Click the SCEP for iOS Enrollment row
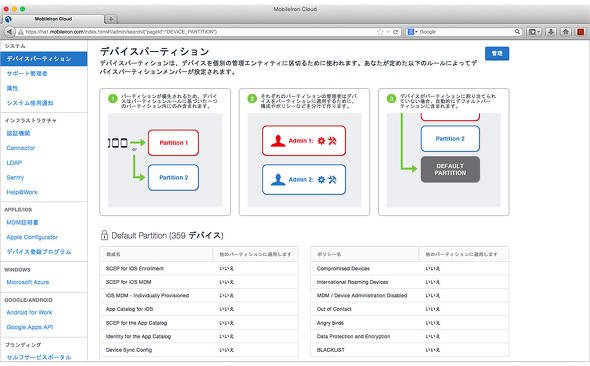This screenshot has width=590, height=366. click(199, 269)
